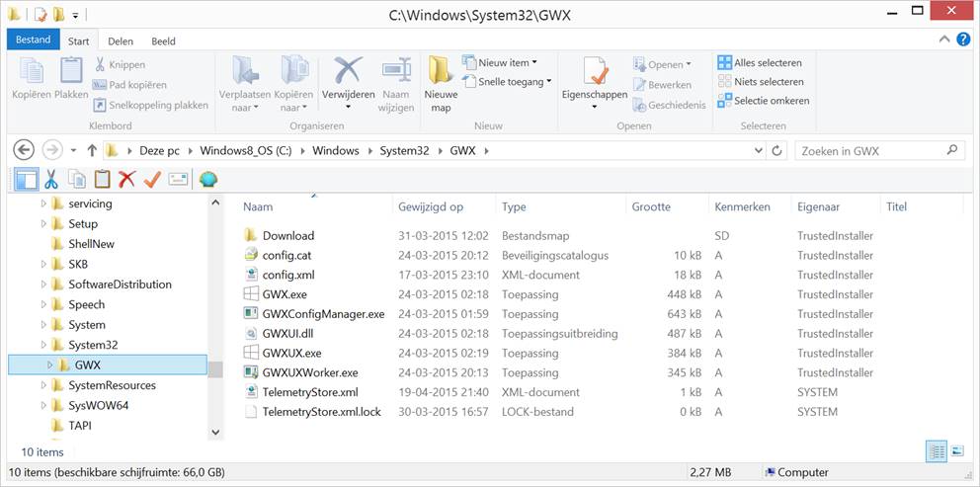Go up one folder with the up arrow
This screenshot has width=980, height=487.
(92, 150)
